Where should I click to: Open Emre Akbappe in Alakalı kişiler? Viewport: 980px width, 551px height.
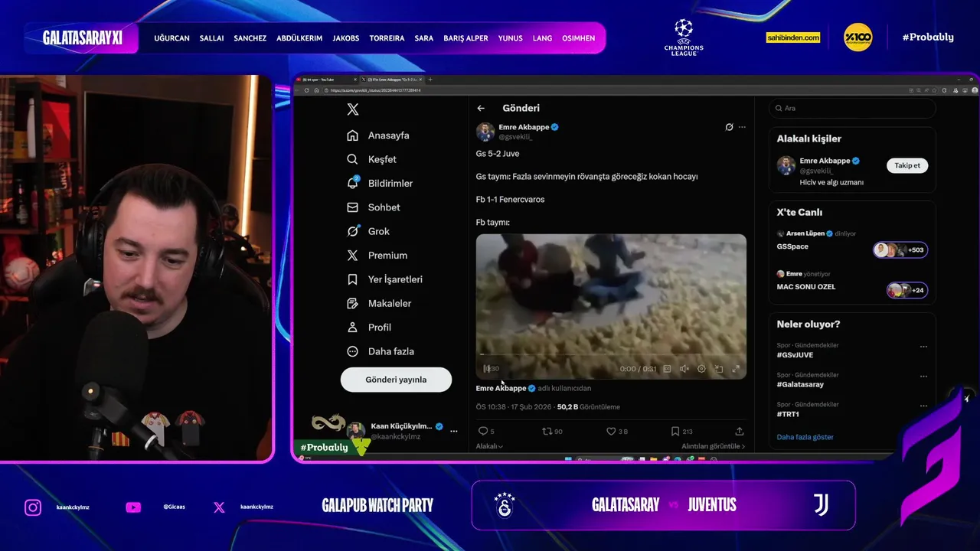pyautogui.click(x=829, y=161)
